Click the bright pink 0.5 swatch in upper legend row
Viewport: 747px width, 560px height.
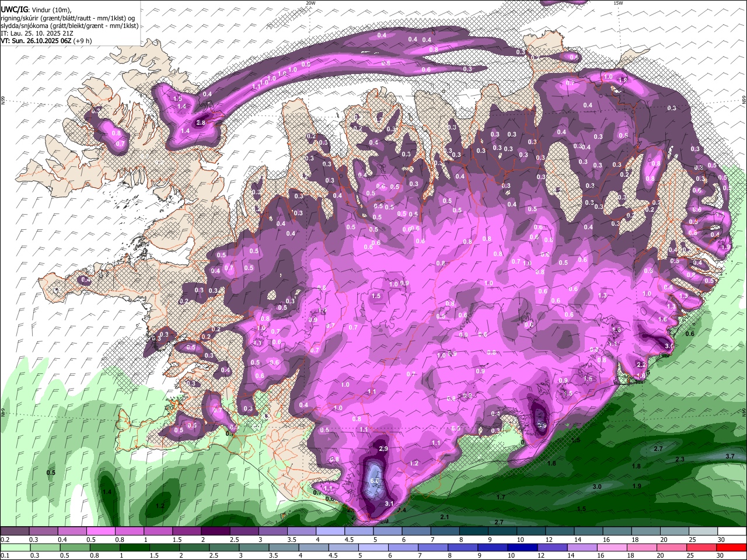click(x=100, y=531)
